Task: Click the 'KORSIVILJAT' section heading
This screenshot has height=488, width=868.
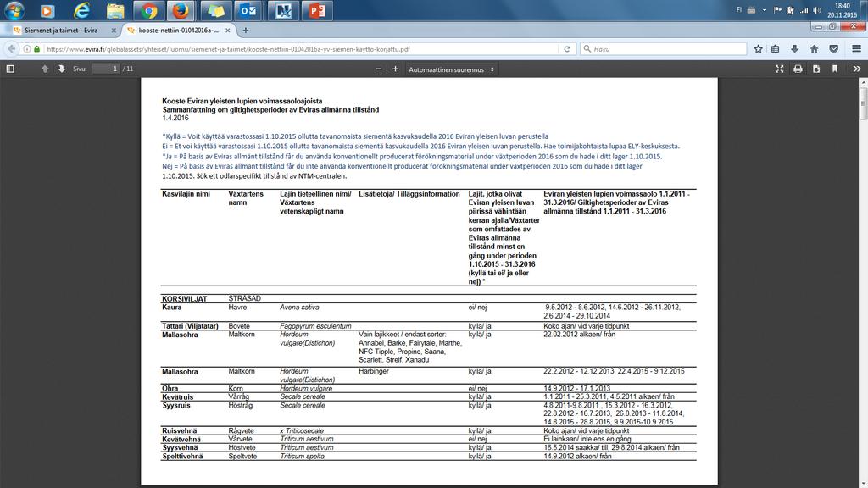Action: 184,299
